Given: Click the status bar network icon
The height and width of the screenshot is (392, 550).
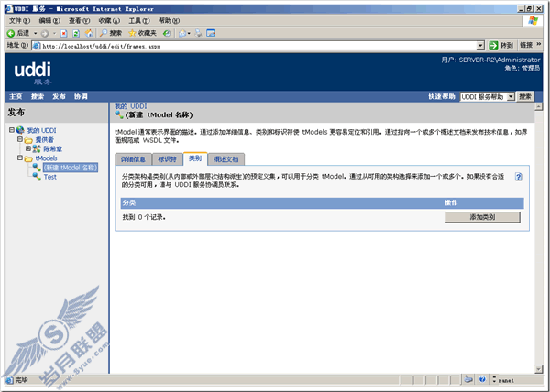Looking at the screenshot, I should click(x=467, y=379).
